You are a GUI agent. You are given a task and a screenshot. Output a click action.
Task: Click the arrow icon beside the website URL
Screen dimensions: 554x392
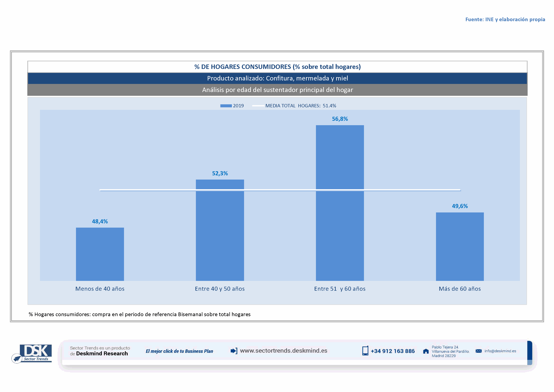pyautogui.click(x=234, y=351)
